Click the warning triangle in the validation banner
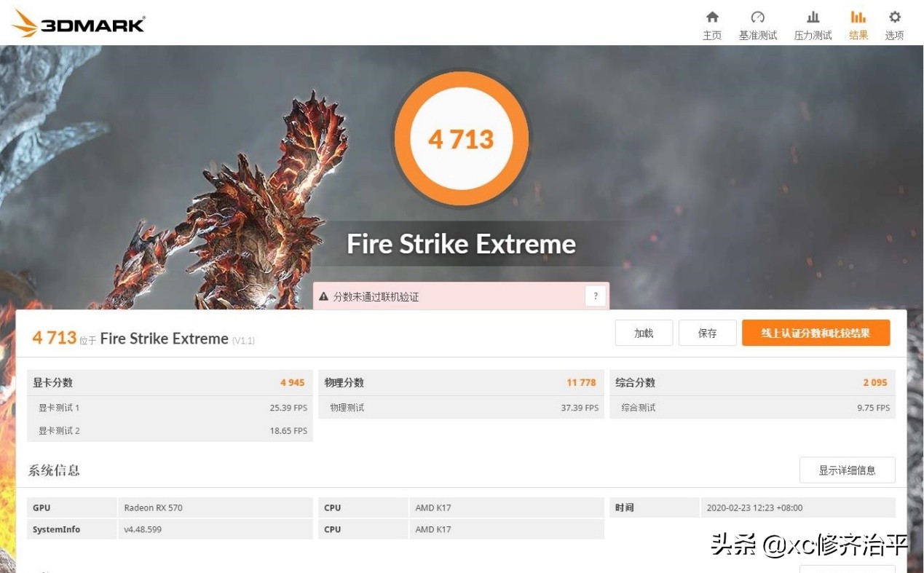This screenshot has width=924, height=573. coord(323,296)
